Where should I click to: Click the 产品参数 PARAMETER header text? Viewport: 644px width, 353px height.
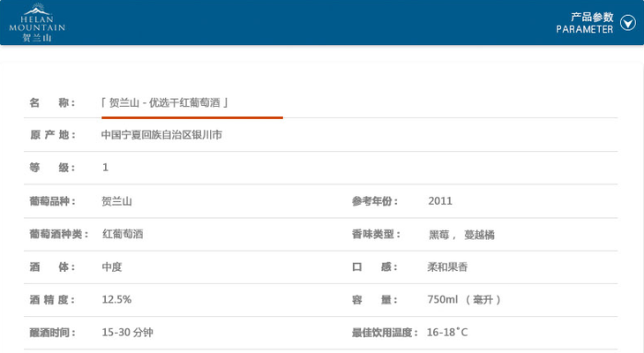coord(584,23)
